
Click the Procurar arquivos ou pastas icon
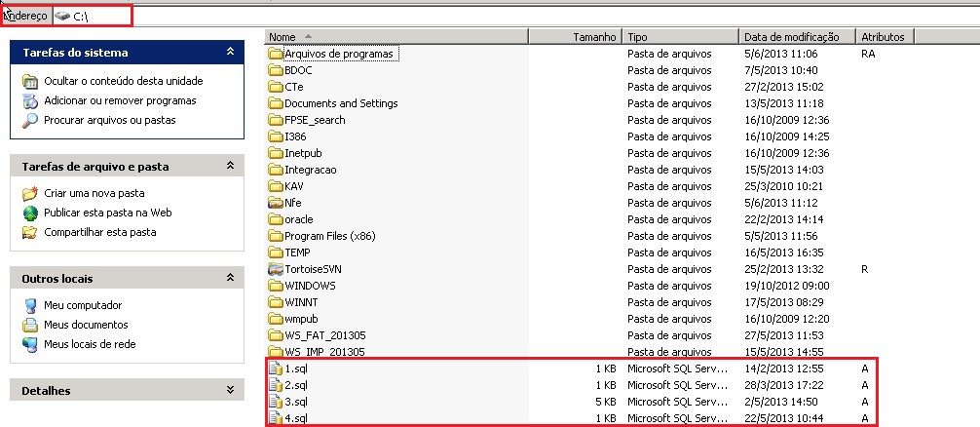pyautogui.click(x=30, y=121)
